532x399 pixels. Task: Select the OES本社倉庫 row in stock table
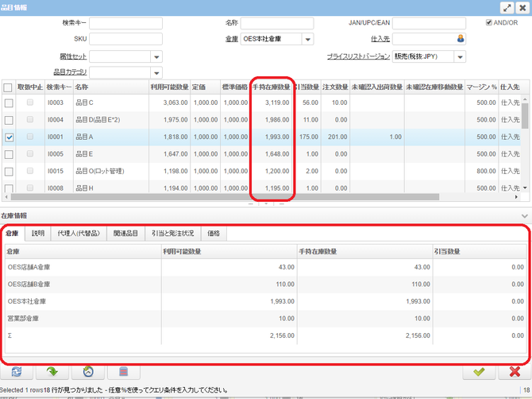click(266, 301)
